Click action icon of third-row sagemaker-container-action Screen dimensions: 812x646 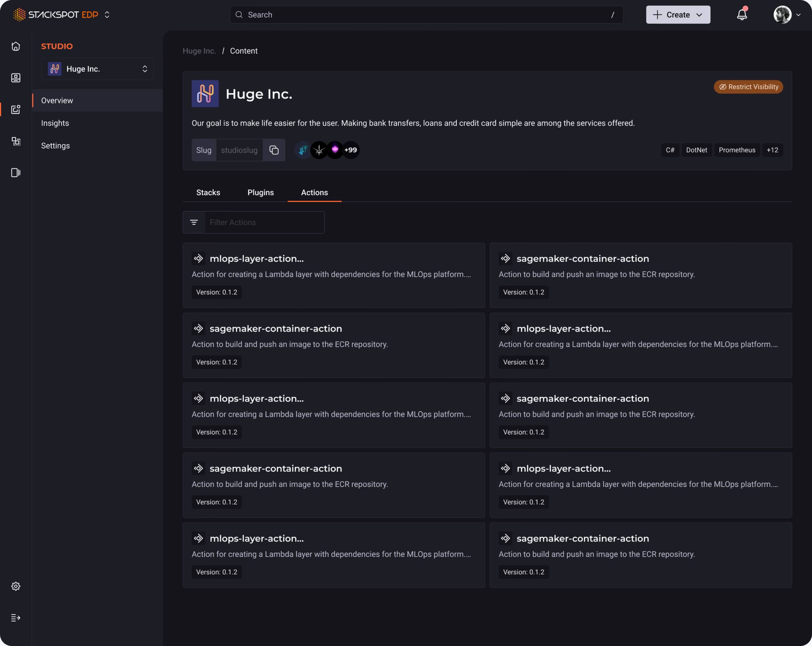pos(505,398)
